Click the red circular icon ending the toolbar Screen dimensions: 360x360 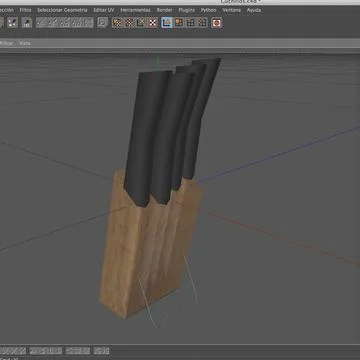[217, 23]
